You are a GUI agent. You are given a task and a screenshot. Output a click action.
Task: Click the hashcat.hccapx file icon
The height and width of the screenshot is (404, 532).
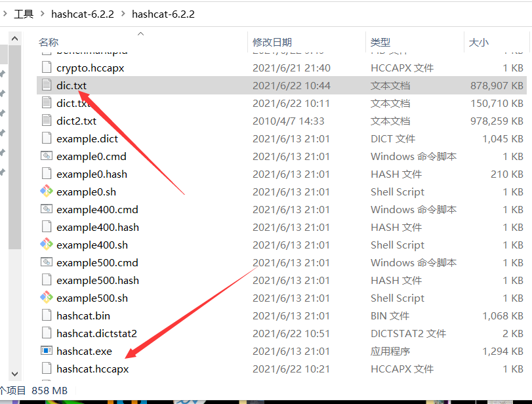[x=47, y=369]
